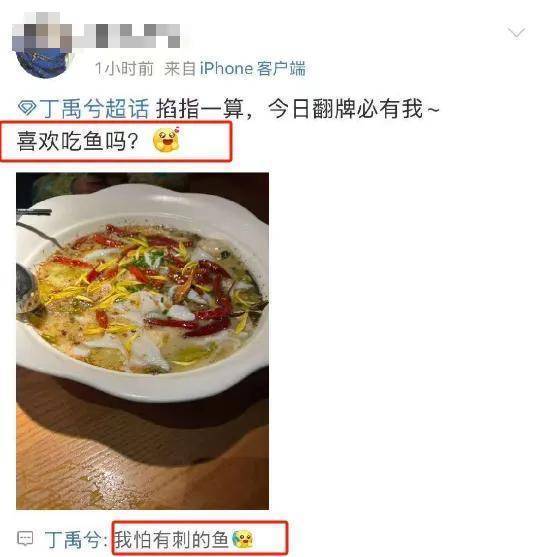Viewport: 538px width, 557px height.
Task: Tap the drooling emoji after 喜欢吃鱼吗
Action: coord(166,140)
